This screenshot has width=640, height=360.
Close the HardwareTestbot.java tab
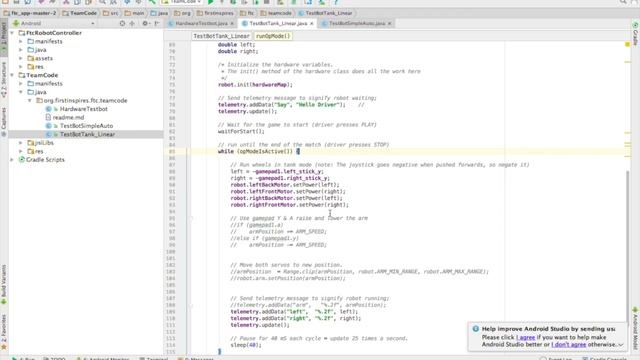pyautogui.click(x=232, y=24)
